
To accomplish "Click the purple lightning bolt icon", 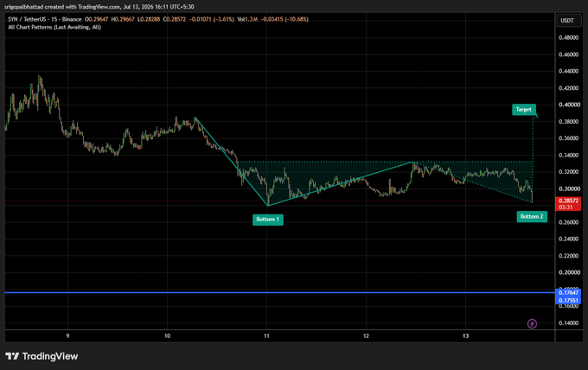I will point(532,323).
